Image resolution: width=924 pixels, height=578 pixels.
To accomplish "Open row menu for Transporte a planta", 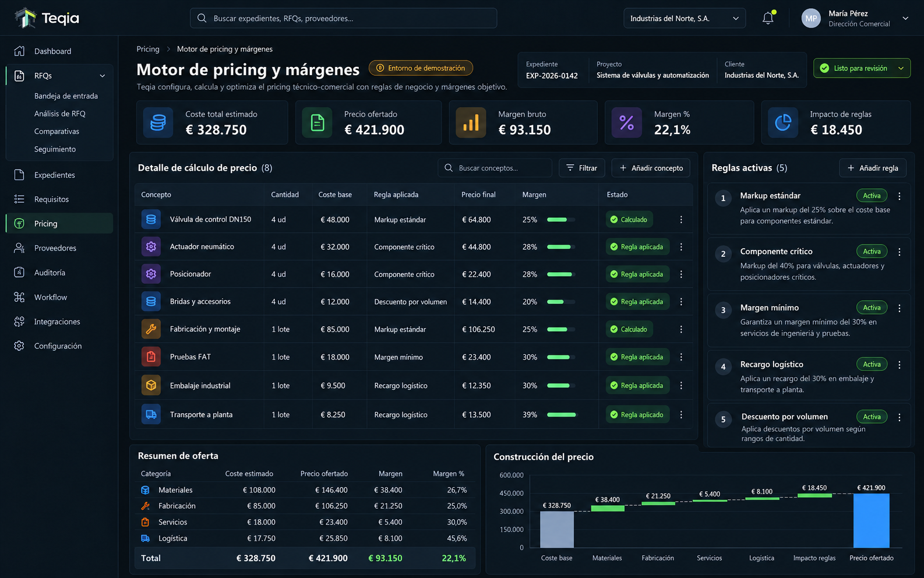I will click(681, 414).
